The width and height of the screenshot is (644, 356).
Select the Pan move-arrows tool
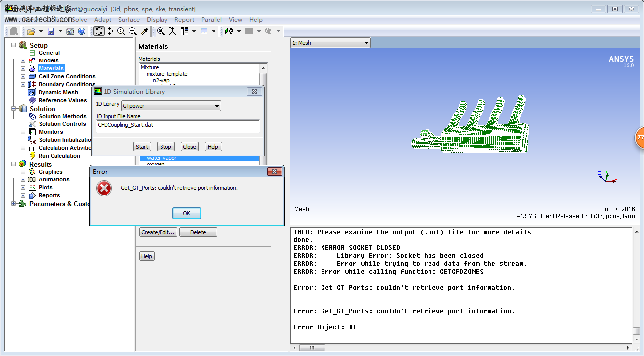pyautogui.click(x=110, y=31)
